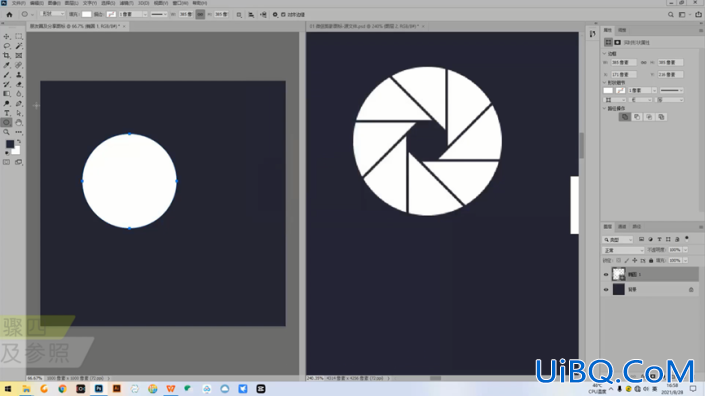Switch to Paths tab in Layers panel group
This screenshot has height=396, width=705.
pyautogui.click(x=637, y=227)
